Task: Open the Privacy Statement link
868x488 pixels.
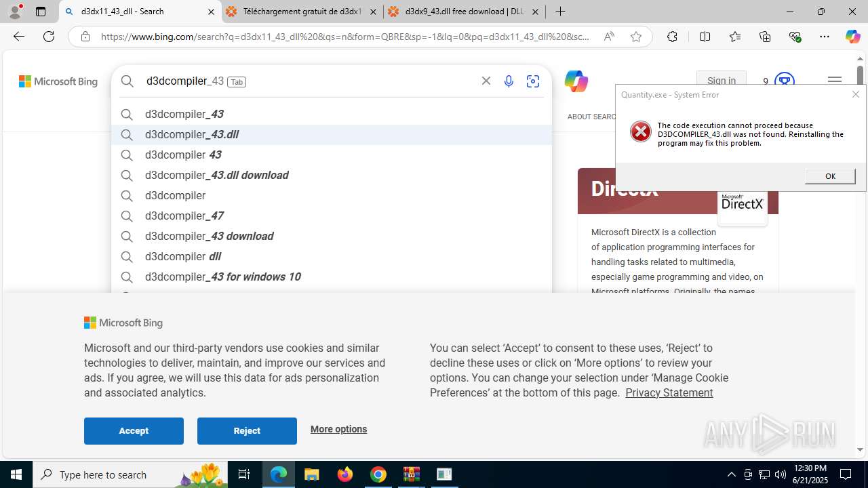Action: click(669, 392)
